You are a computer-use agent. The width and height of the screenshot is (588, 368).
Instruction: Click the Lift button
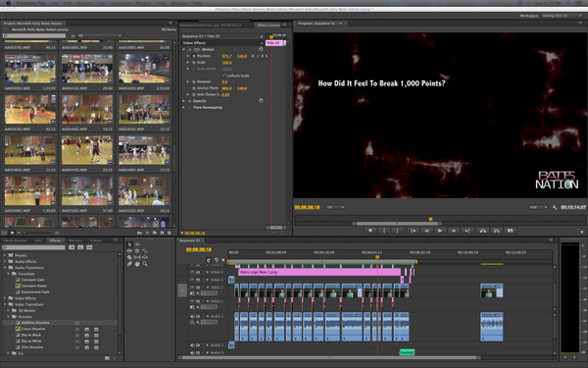pyautogui.click(x=483, y=231)
